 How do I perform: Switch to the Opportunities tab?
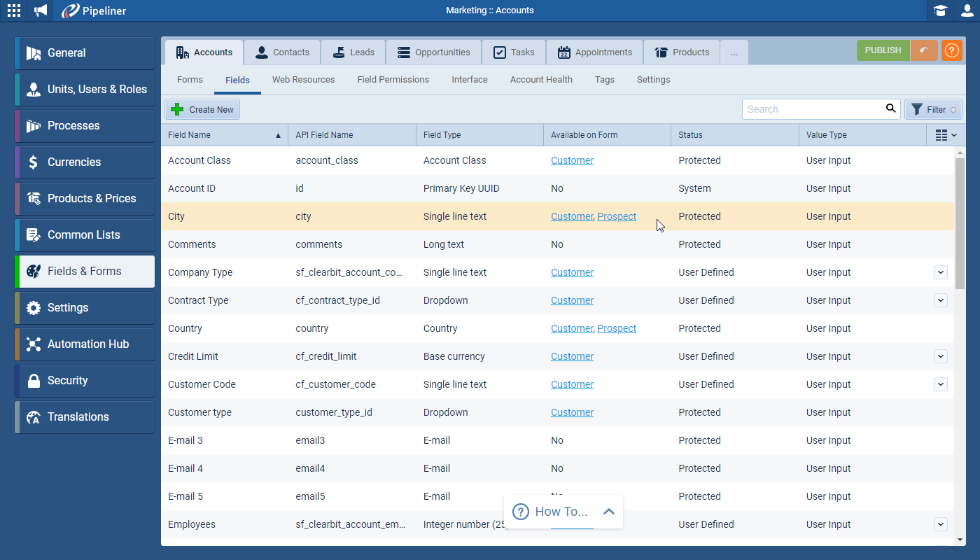tap(433, 52)
